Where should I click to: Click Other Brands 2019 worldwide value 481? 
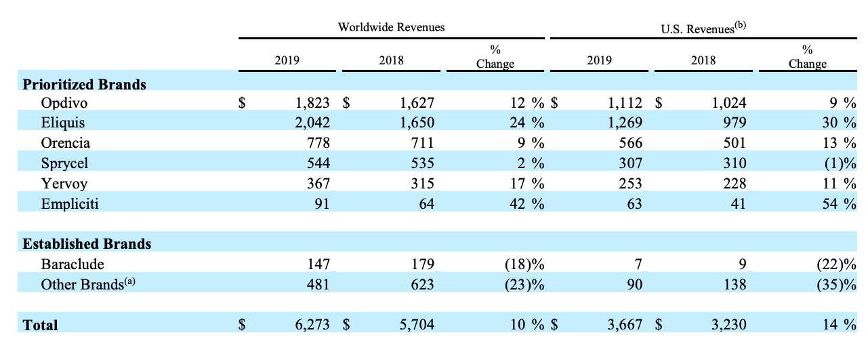coord(318,283)
